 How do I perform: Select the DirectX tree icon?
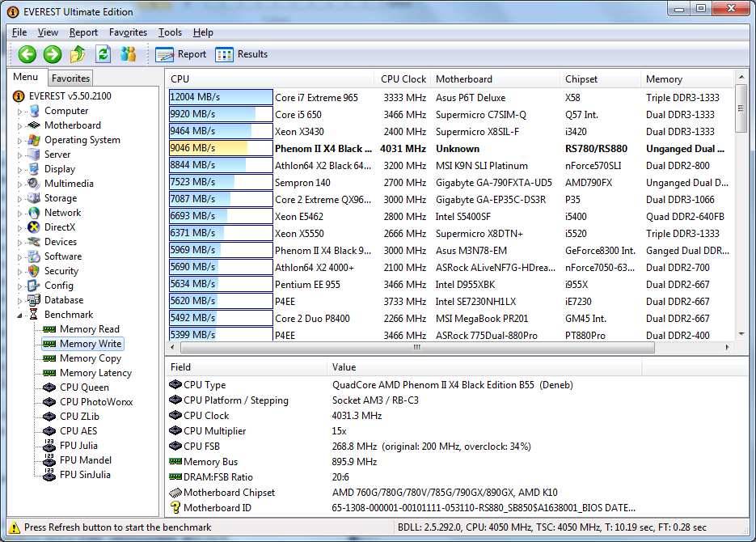click(x=34, y=227)
